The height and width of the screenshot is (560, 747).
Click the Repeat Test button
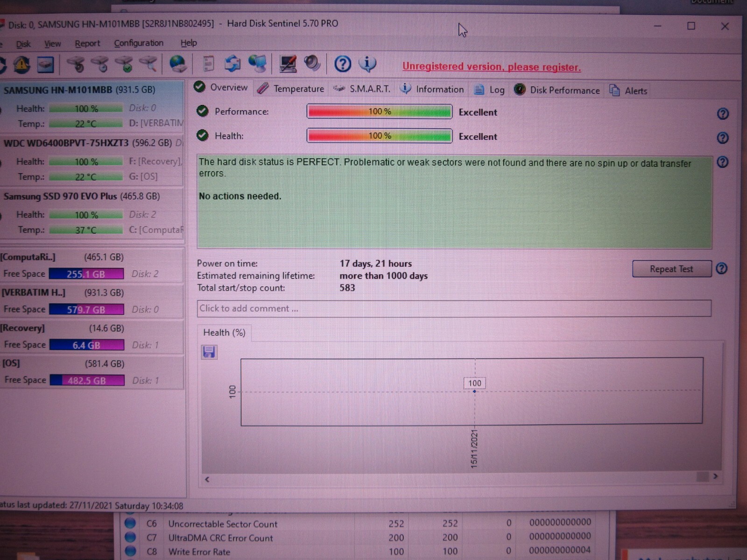672,269
